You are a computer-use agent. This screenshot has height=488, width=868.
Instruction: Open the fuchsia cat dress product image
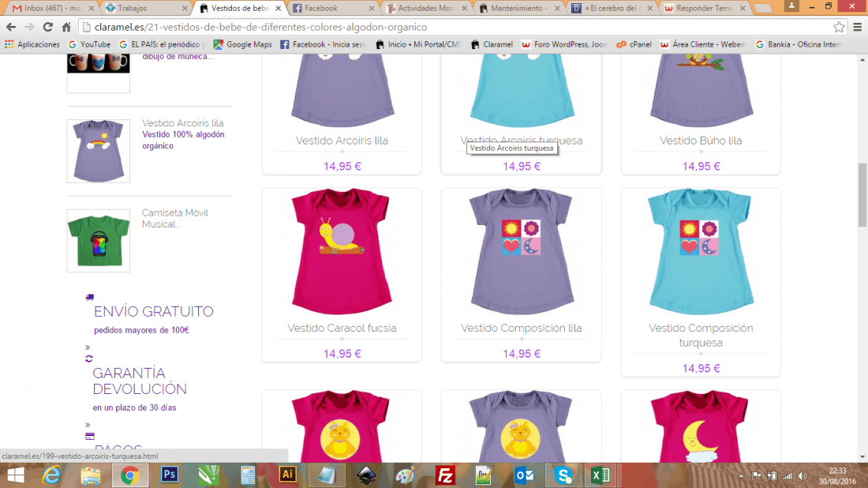[x=342, y=426]
